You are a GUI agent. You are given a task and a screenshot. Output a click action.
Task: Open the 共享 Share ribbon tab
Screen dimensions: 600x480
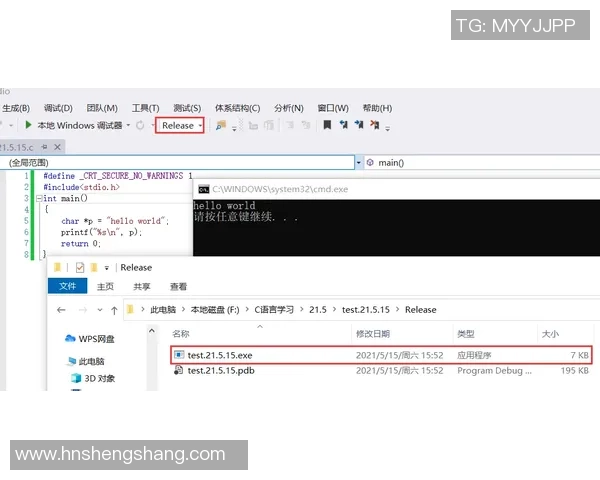tap(142, 286)
